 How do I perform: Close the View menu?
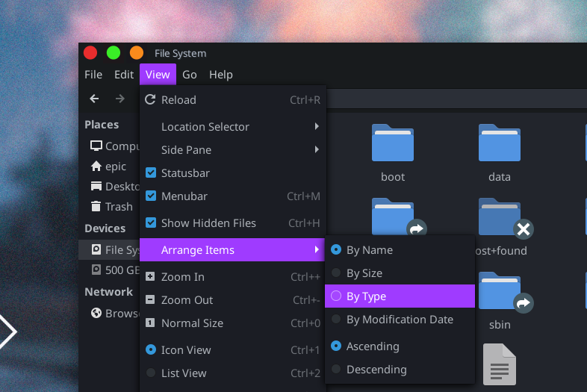point(158,75)
